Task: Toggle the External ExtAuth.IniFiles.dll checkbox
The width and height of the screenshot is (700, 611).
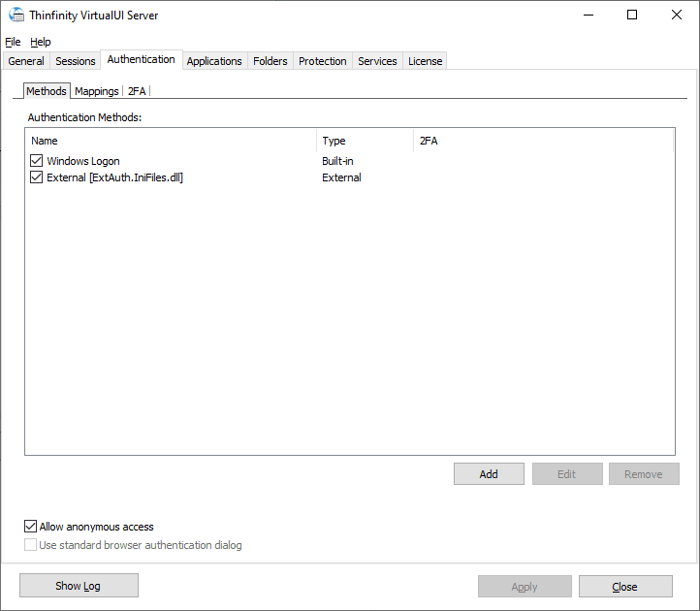Action: coord(37,177)
